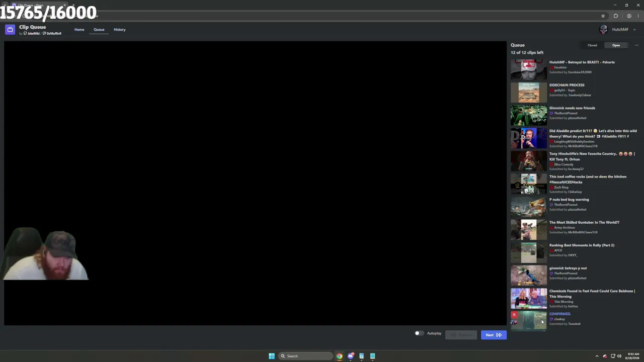This screenshot has width=644, height=362.
Task: Open the 'Did Aladdin predict 9/11?' thumbnail
Action: pos(529,138)
